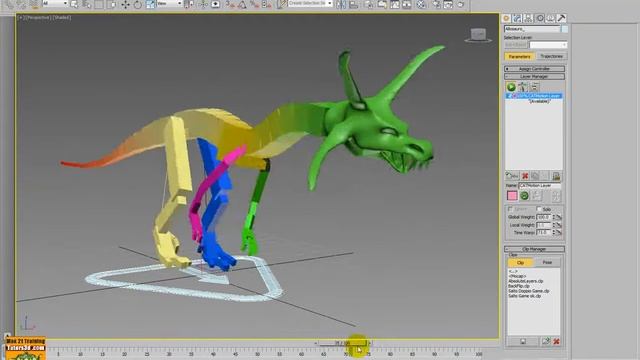The image size is (640, 360).
Task: Click the Local Weight value field
Action: point(544,225)
